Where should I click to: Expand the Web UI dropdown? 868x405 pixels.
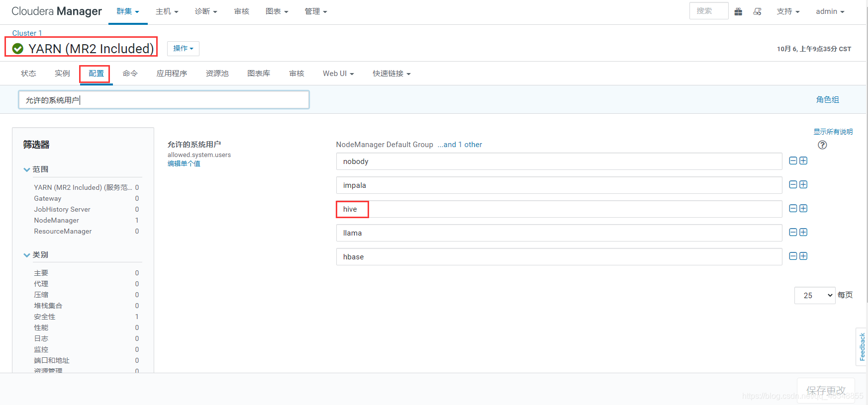click(x=338, y=74)
